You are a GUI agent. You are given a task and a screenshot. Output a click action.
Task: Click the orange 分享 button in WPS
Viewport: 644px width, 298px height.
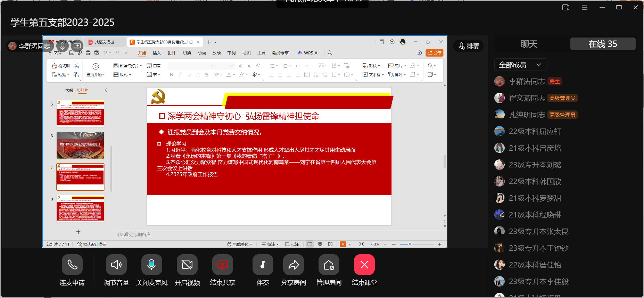click(434, 53)
